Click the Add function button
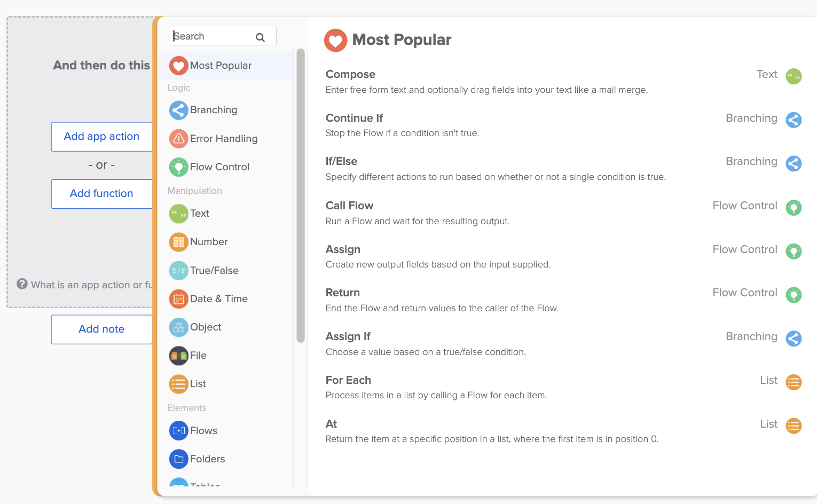The image size is (817, 504). click(101, 194)
